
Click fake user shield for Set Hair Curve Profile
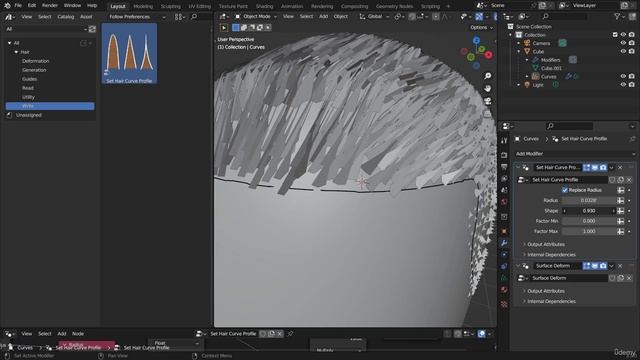point(612,180)
